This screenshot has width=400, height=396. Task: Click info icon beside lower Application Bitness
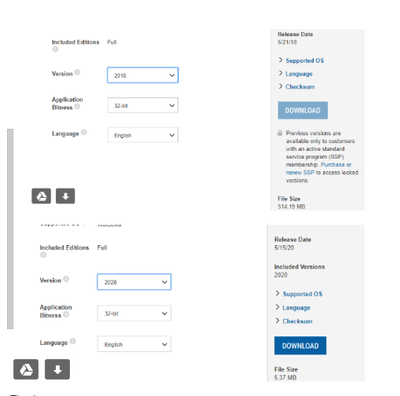pyautogui.click(x=66, y=314)
